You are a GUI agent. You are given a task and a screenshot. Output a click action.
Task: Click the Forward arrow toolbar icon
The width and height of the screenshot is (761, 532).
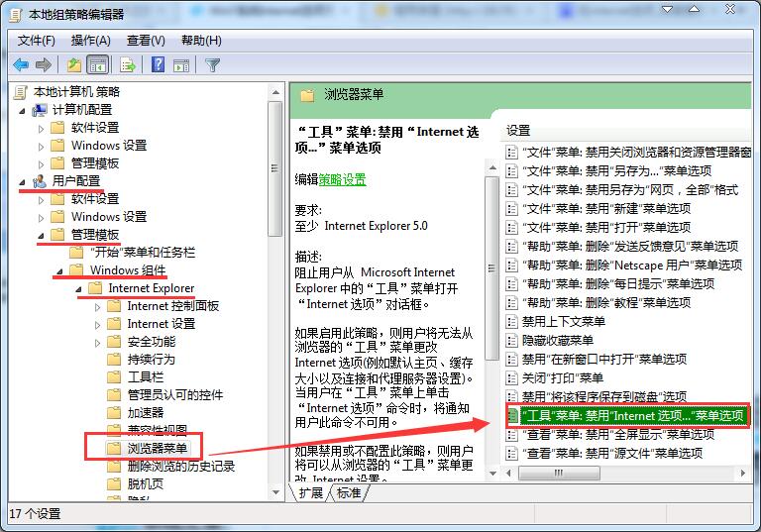pos(44,64)
